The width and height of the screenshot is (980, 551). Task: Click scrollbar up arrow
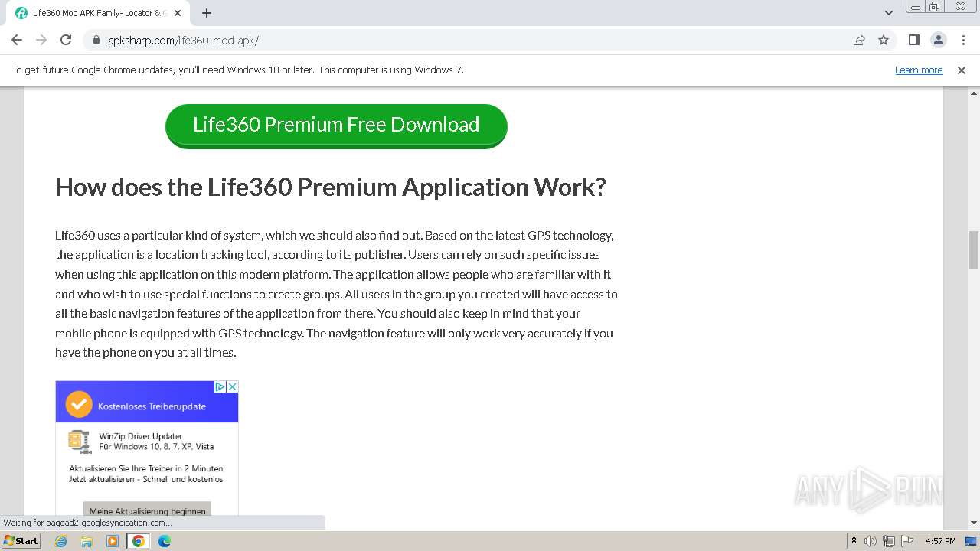(x=974, y=93)
